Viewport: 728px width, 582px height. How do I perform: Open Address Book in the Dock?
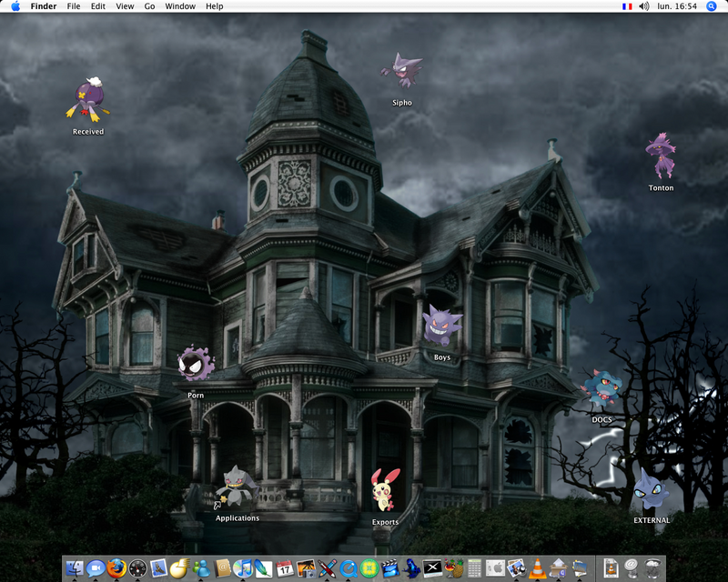[x=222, y=568]
